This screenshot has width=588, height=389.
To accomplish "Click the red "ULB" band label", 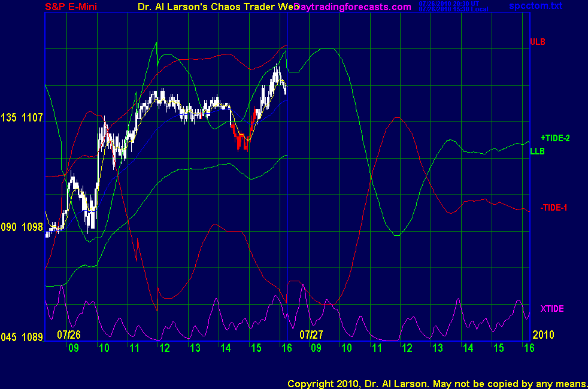I will pyautogui.click(x=537, y=42).
